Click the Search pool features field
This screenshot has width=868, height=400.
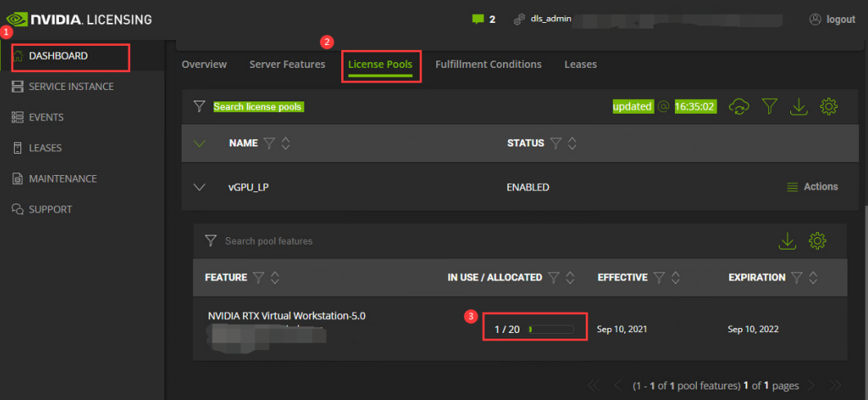pyautogui.click(x=269, y=241)
